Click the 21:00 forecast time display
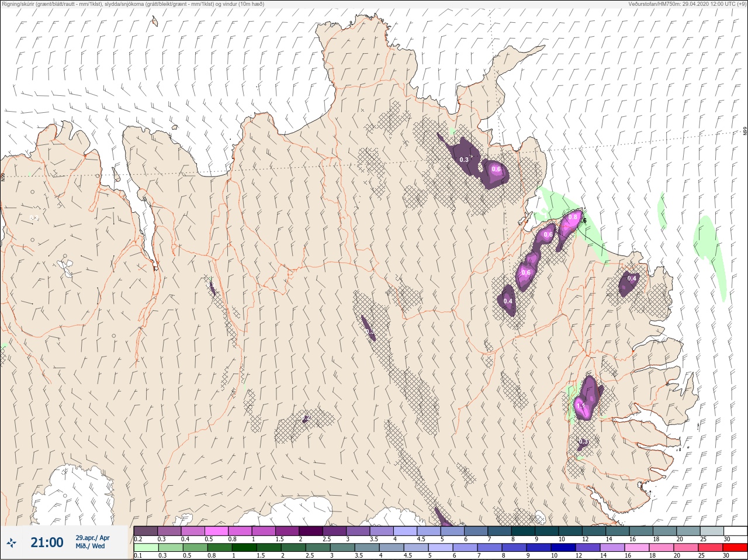 [47, 542]
